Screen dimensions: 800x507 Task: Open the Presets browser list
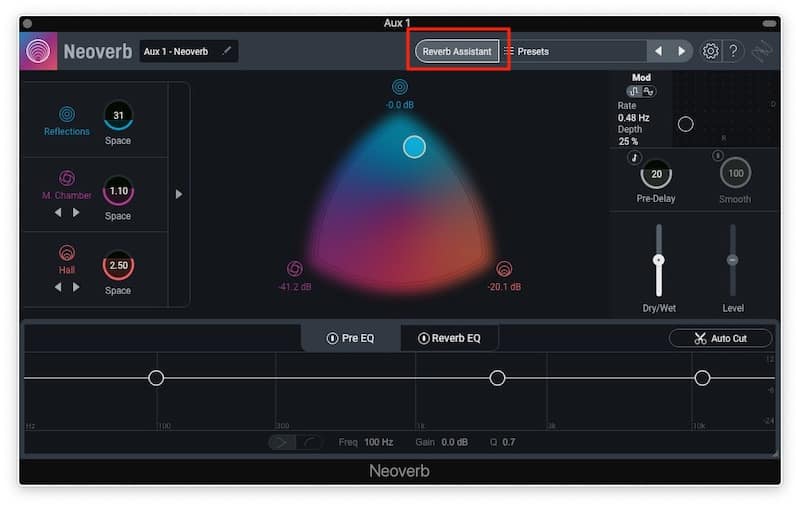[573, 52]
